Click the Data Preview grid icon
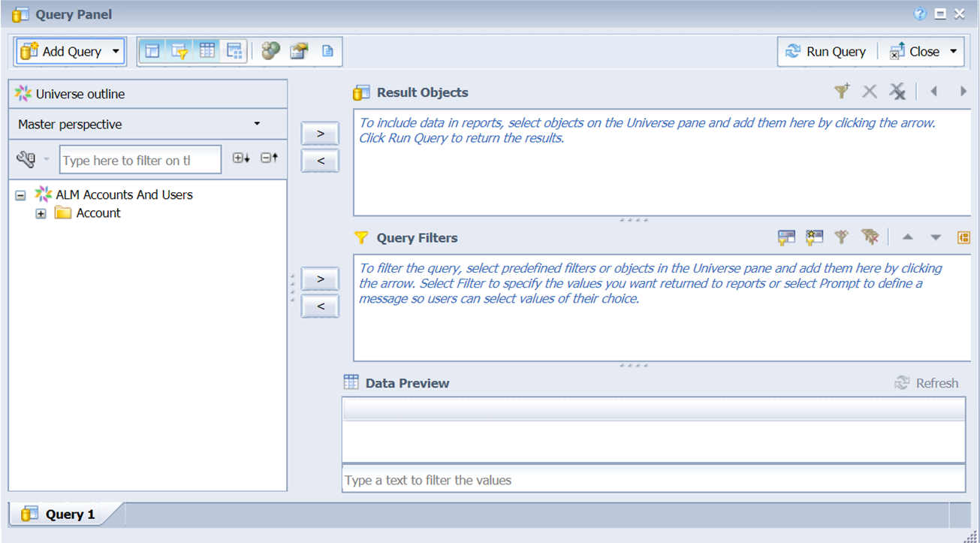The width and height of the screenshot is (980, 543). coord(351,382)
